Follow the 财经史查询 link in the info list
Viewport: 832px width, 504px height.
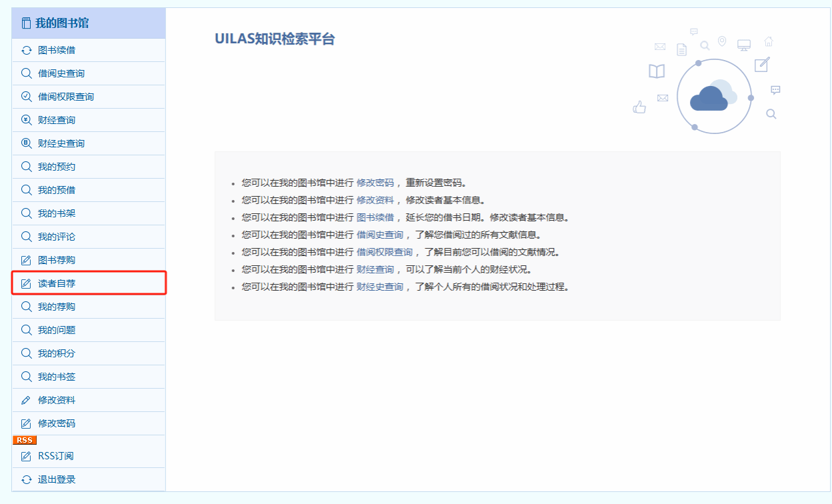pyautogui.click(x=380, y=287)
